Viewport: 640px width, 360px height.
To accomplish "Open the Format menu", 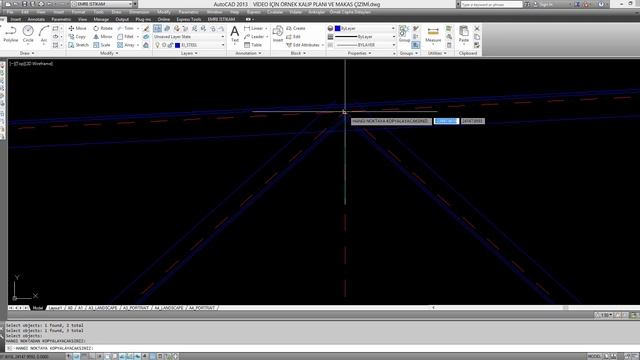I will coord(78,12).
